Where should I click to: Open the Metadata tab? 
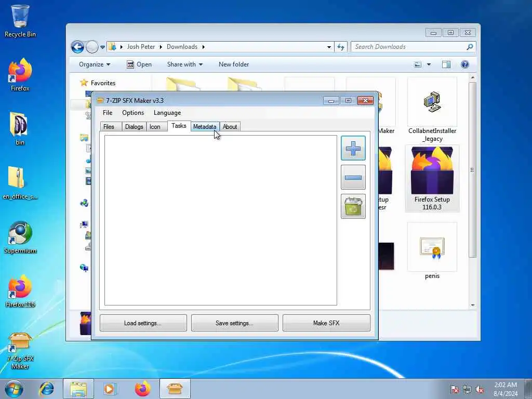click(205, 127)
